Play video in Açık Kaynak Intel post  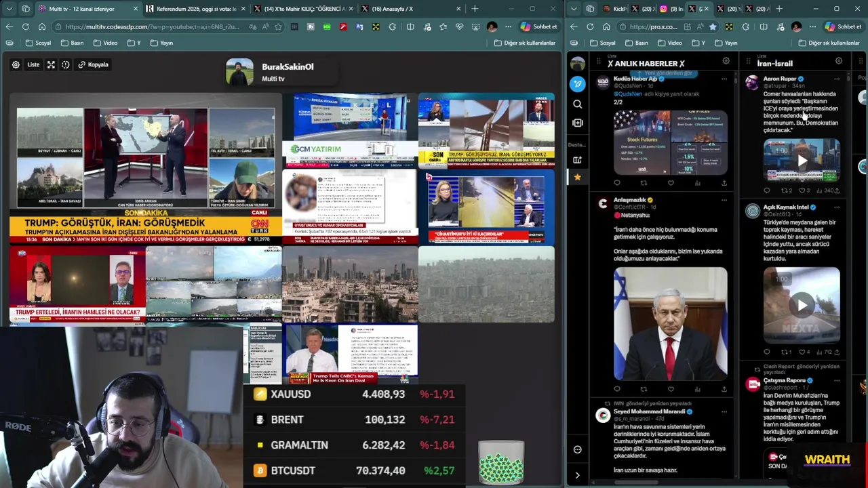click(802, 305)
